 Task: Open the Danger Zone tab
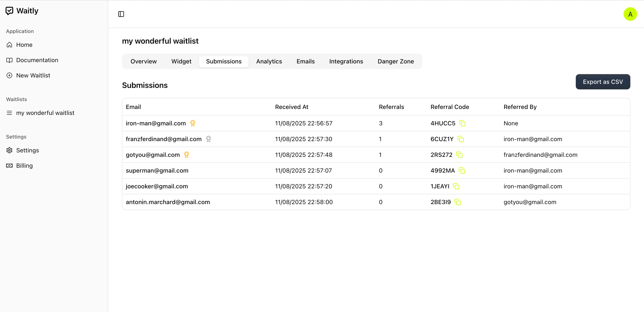coord(396,62)
